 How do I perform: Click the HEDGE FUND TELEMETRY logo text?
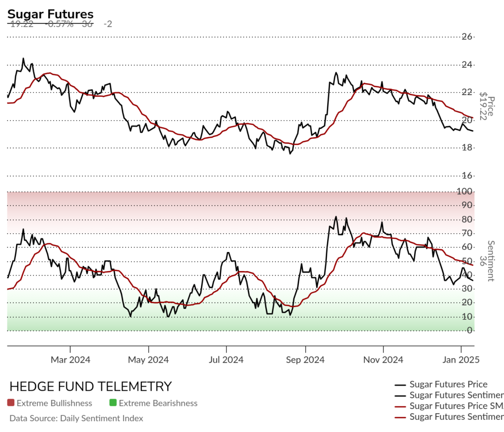pyautogui.click(x=91, y=386)
